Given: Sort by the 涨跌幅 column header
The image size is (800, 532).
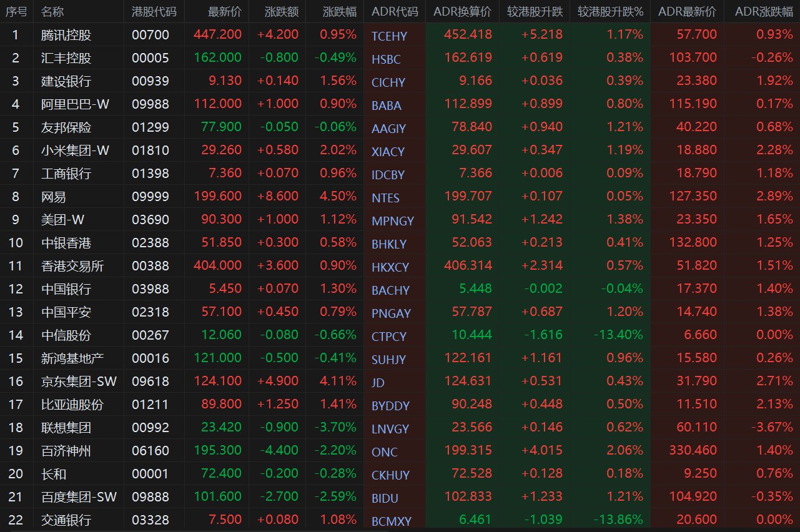Looking at the screenshot, I should click(339, 11).
